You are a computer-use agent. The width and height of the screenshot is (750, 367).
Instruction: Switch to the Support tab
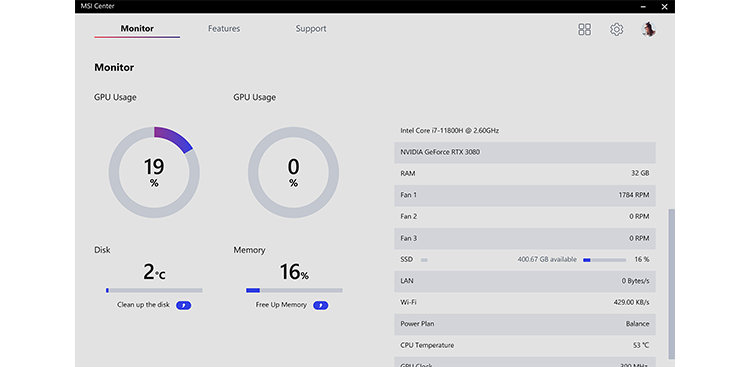point(311,29)
